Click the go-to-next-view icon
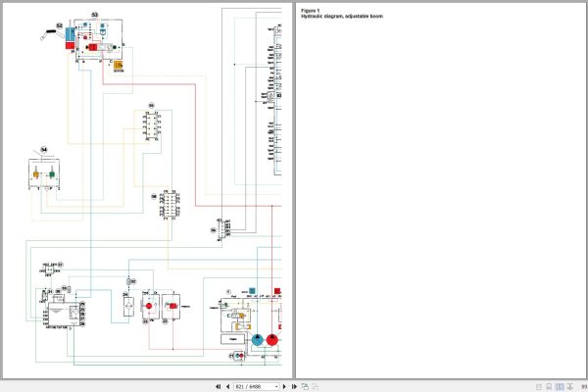The image size is (588, 392). 316,386
